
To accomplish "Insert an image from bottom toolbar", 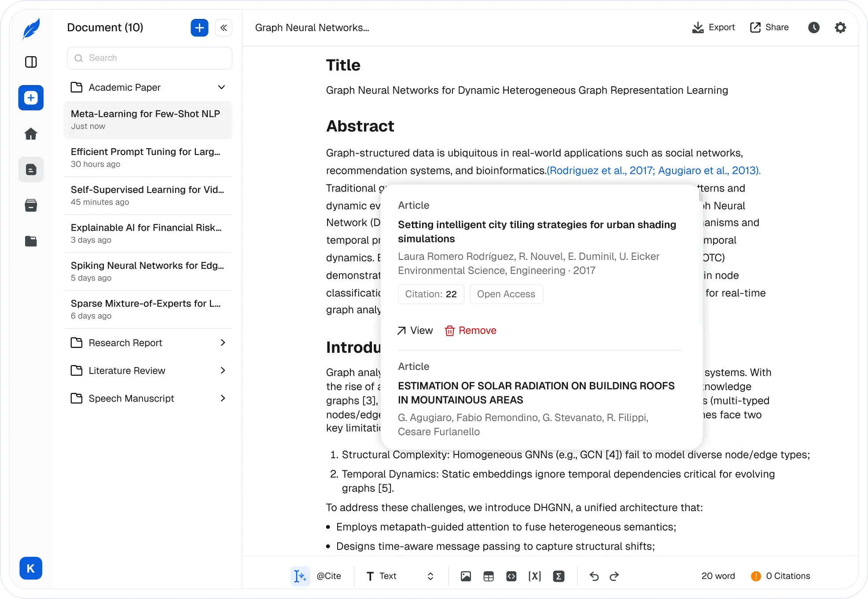I will [x=466, y=576].
